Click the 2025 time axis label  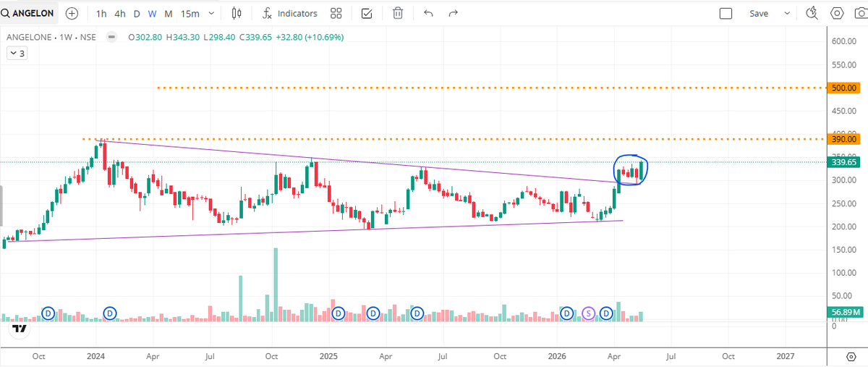pos(328,357)
